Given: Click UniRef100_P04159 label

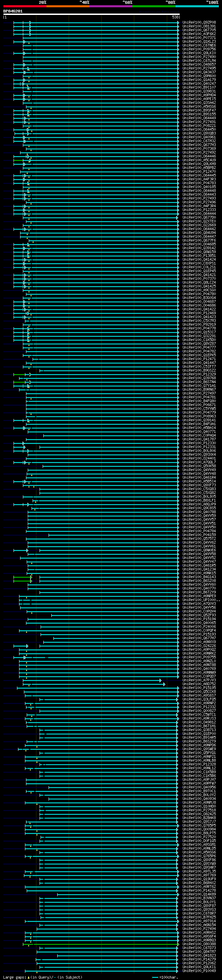Looking at the screenshot, I should [199, 535].
